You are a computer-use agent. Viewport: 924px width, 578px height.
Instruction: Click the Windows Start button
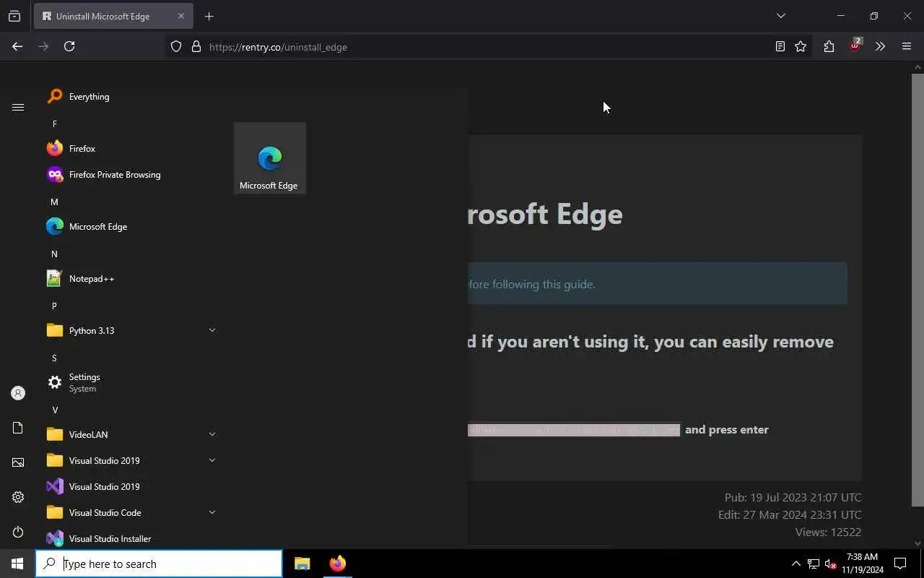17,564
